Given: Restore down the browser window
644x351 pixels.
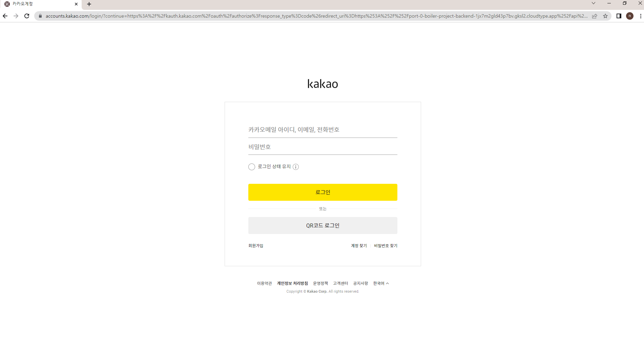Looking at the screenshot, I should (625, 3).
